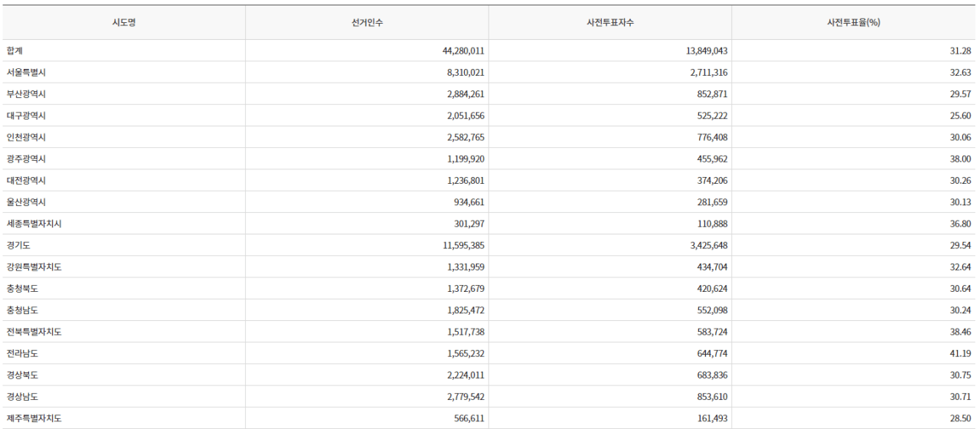Image resolution: width=980 pixels, height=429 pixels.
Task: Click the 부산광역시 row name
Action: [27, 93]
